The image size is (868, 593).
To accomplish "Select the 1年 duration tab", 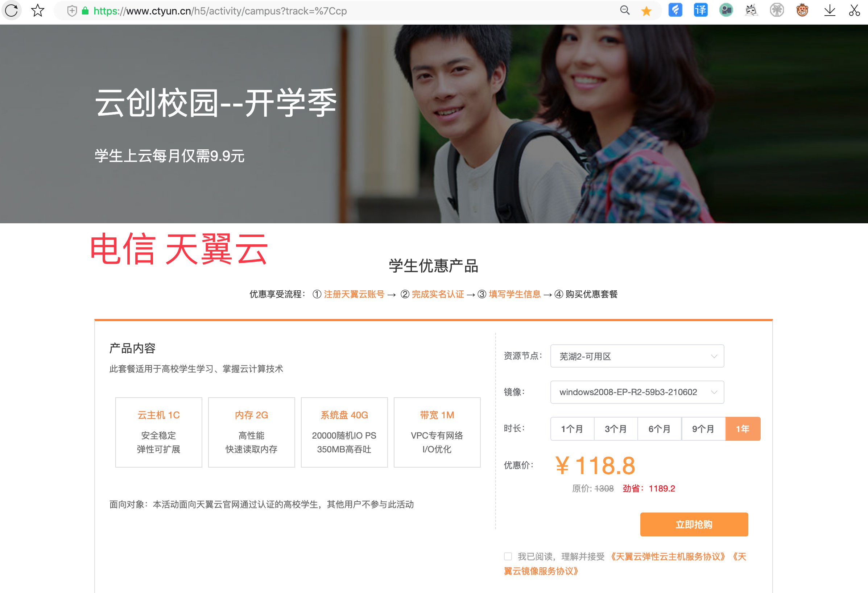I will point(743,429).
